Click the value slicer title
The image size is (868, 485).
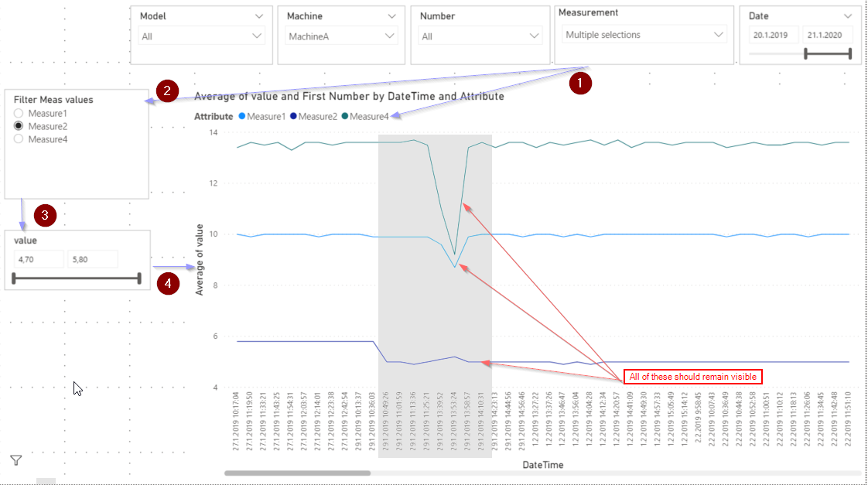[26, 241]
